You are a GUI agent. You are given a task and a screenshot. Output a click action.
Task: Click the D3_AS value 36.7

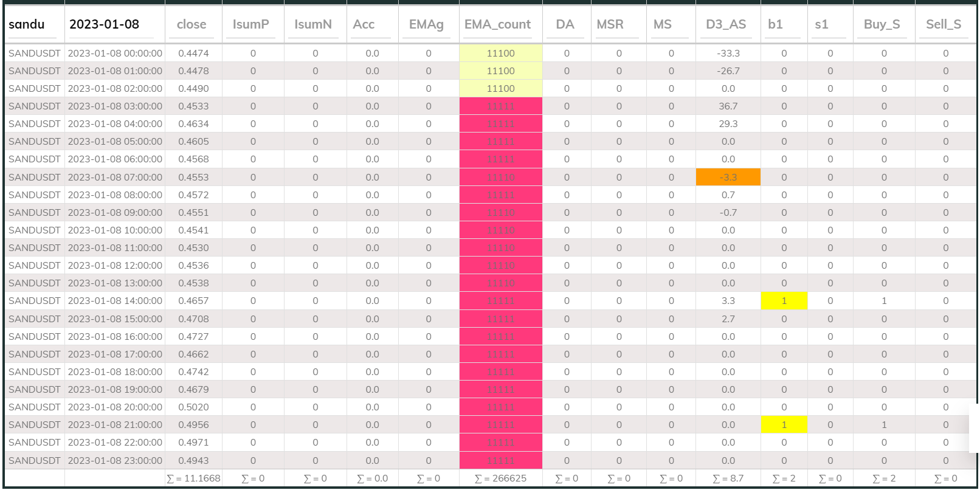(728, 106)
